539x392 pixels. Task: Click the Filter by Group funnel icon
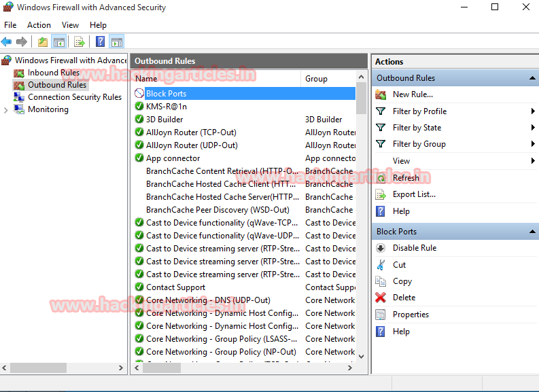[x=381, y=143]
